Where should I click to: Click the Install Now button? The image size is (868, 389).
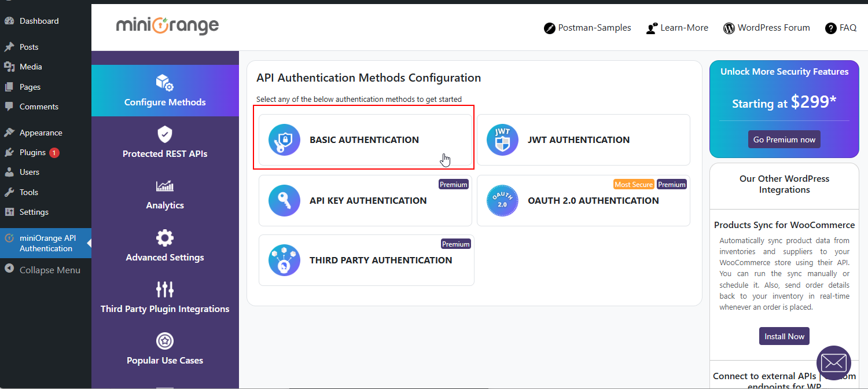coord(784,336)
